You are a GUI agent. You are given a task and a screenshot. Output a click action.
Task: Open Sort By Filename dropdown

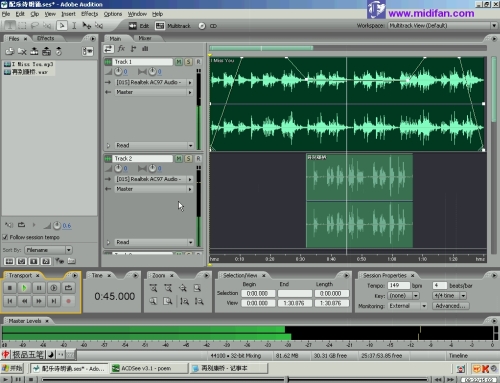tap(48, 250)
